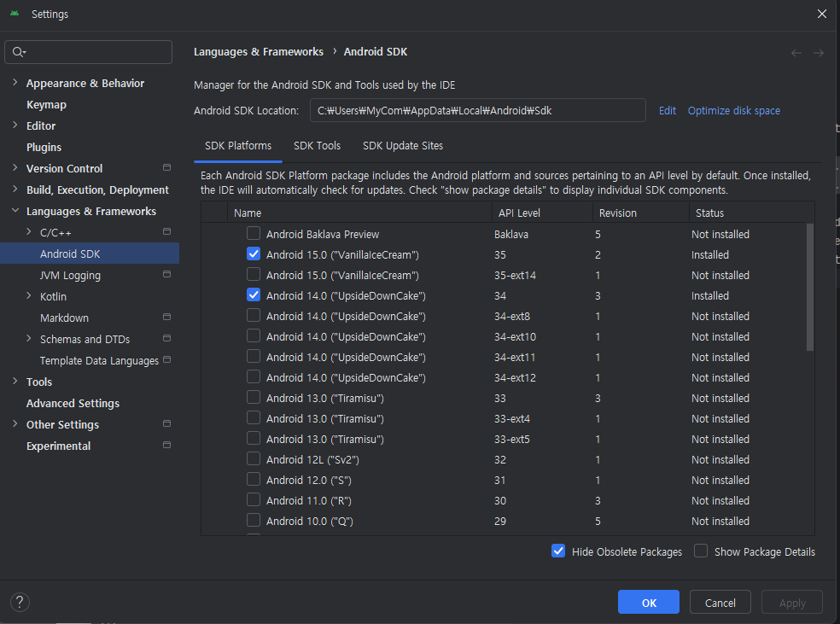Image resolution: width=840 pixels, height=624 pixels.
Task: Sort by Revision column header
Action: 641,213
